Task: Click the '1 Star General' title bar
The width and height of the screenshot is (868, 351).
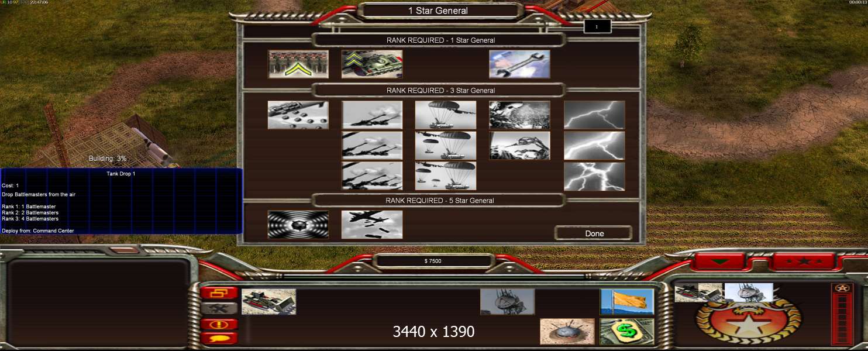Action: click(x=438, y=11)
